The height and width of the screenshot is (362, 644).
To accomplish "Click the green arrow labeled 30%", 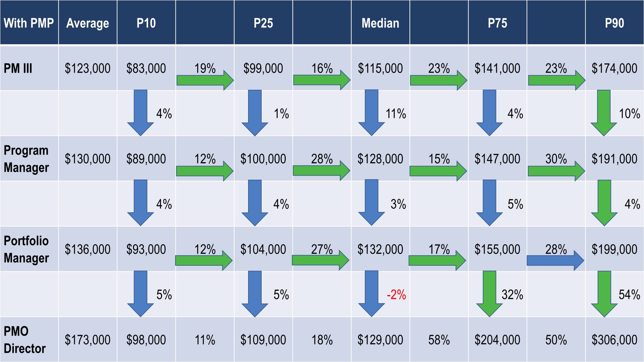I will coord(556,171).
